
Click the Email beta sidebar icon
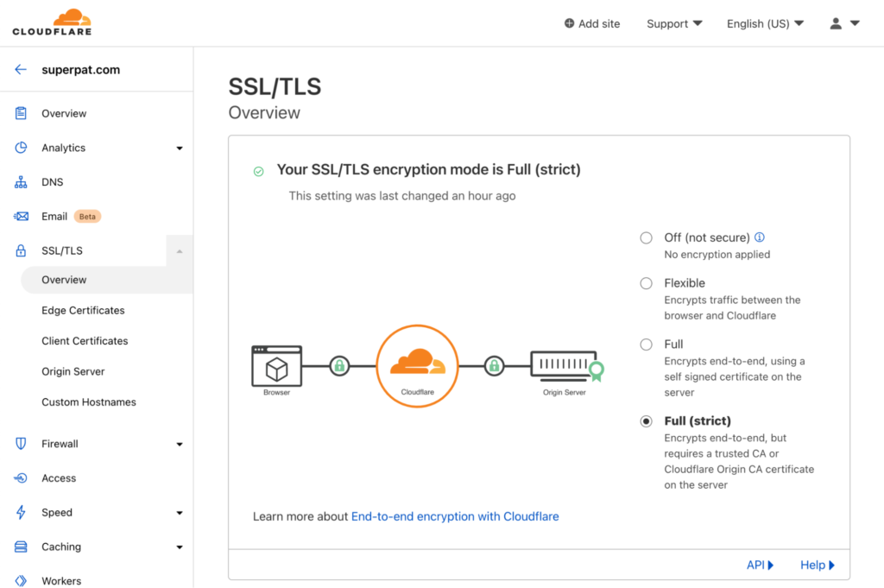point(20,216)
